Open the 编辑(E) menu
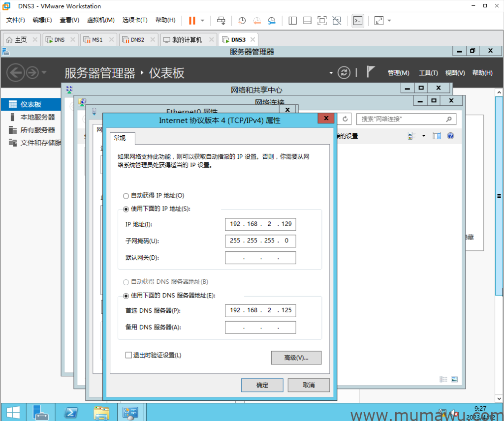 click(42, 20)
